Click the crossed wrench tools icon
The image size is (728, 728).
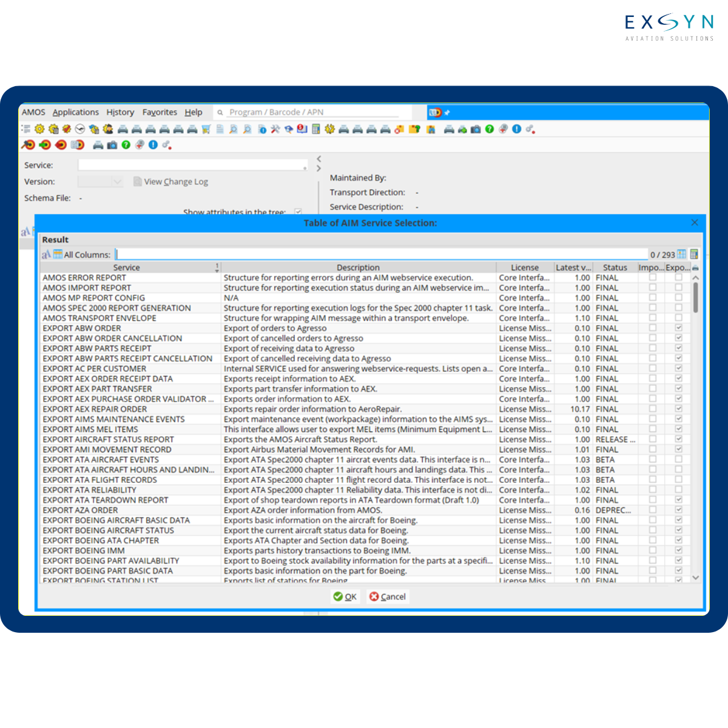click(x=275, y=129)
